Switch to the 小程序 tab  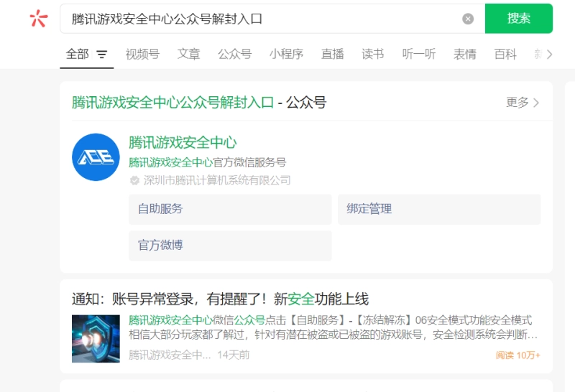tap(286, 55)
